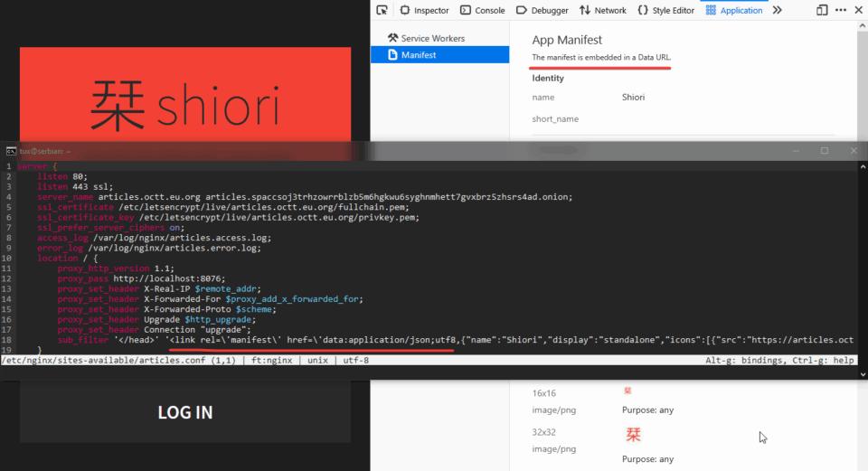Close the terminal window
The width and height of the screenshot is (868, 471).
(854, 151)
